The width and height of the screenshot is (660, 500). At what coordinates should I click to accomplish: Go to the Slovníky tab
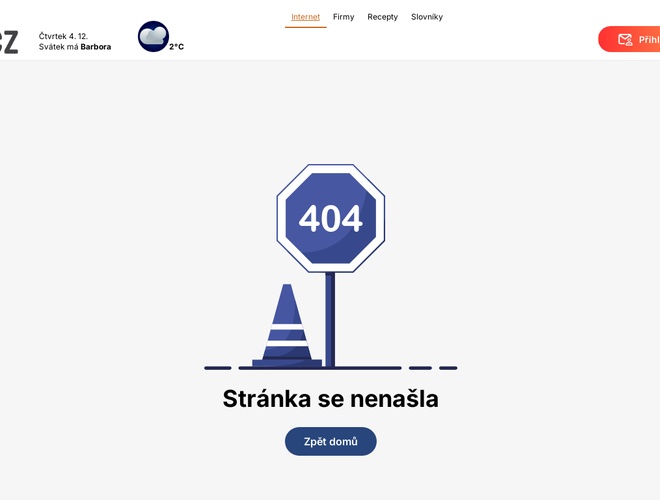pyautogui.click(x=427, y=17)
